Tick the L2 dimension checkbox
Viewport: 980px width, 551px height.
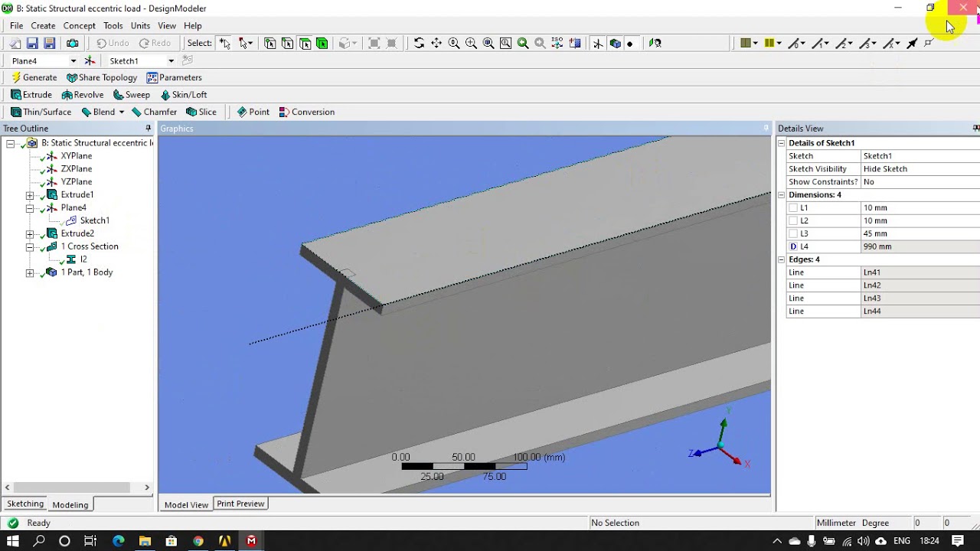(793, 220)
